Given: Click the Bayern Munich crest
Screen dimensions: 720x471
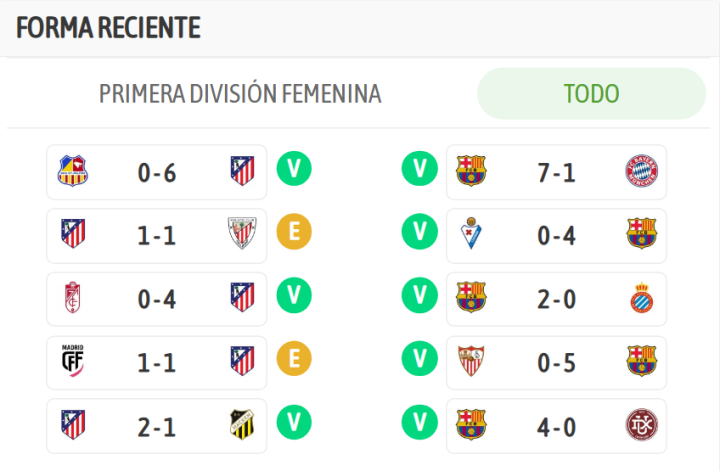Looking at the screenshot, I should 640,172.
